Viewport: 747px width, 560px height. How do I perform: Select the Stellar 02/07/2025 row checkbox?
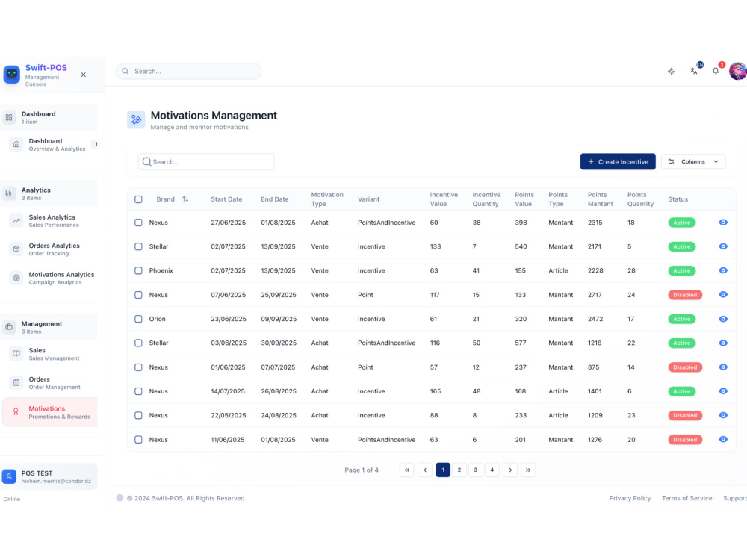[x=138, y=246]
